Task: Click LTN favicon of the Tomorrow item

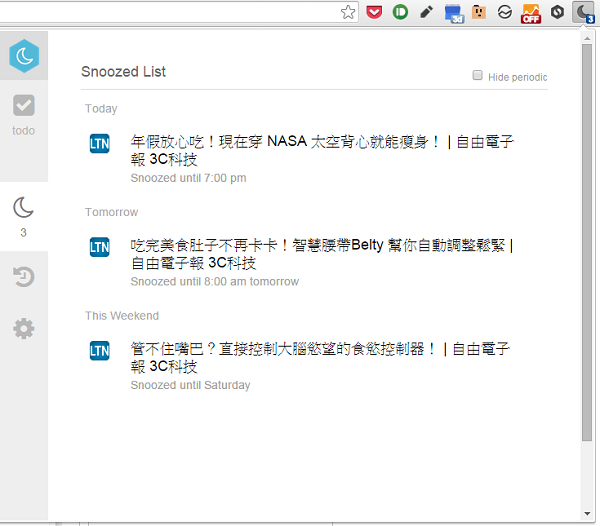Action: tap(100, 246)
